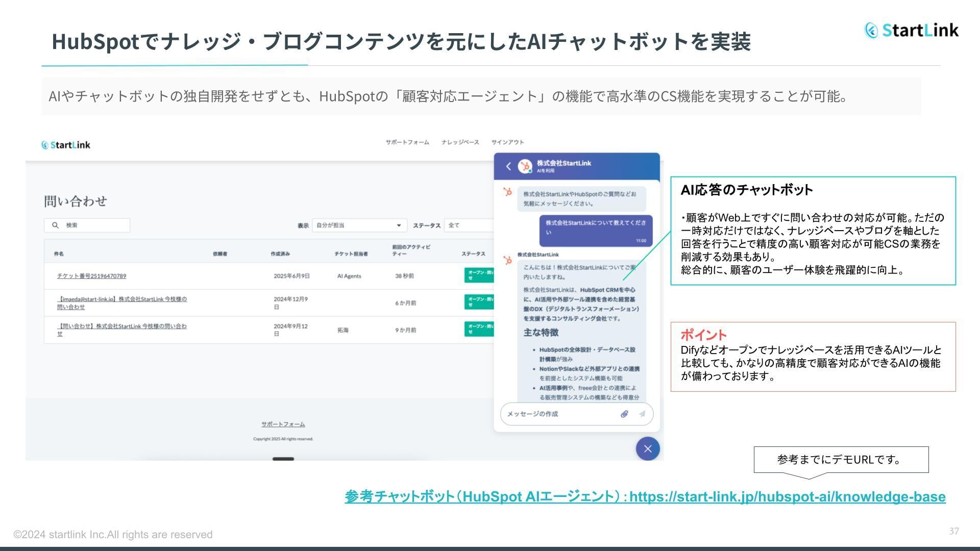Click the StartLink logo in embedded page header
The height and width of the screenshot is (551, 980).
tap(66, 145)
